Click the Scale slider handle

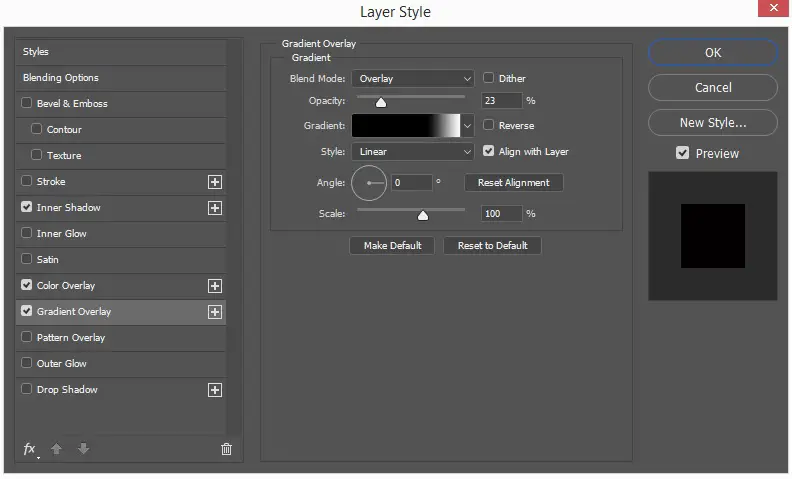click(423, 216)
